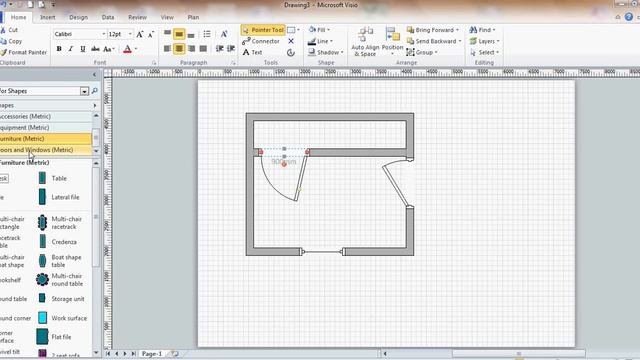
Task: Select Doors and Windows (Metric) stencil
Action: click(x=46, y=150)
